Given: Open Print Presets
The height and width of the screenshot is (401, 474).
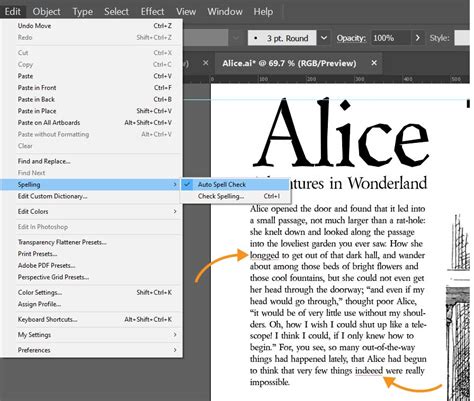Looking at the screenshot, I should [x=91, y=254].
